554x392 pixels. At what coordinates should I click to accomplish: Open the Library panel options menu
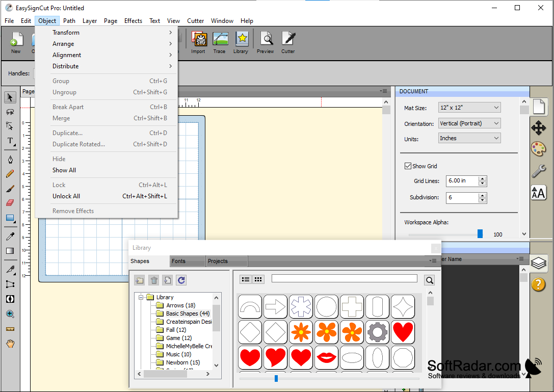(x=433, y=261)
